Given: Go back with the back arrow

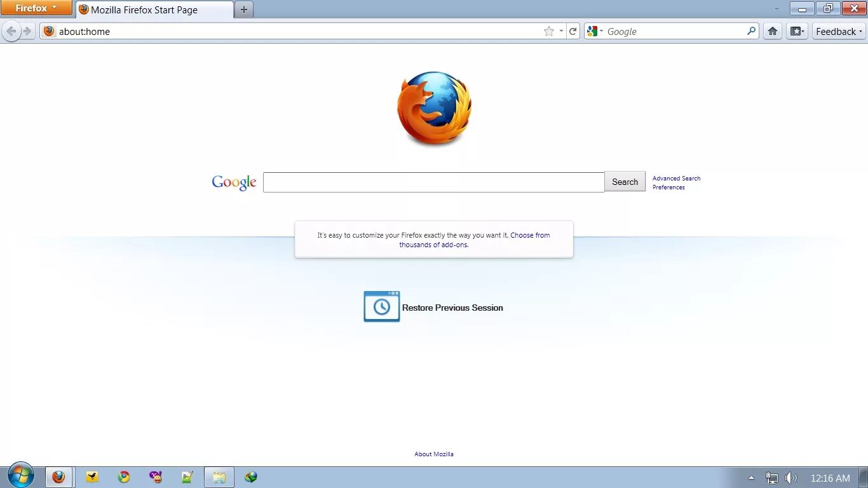Looking at the screenshot, I should click(x=11, y=31).
